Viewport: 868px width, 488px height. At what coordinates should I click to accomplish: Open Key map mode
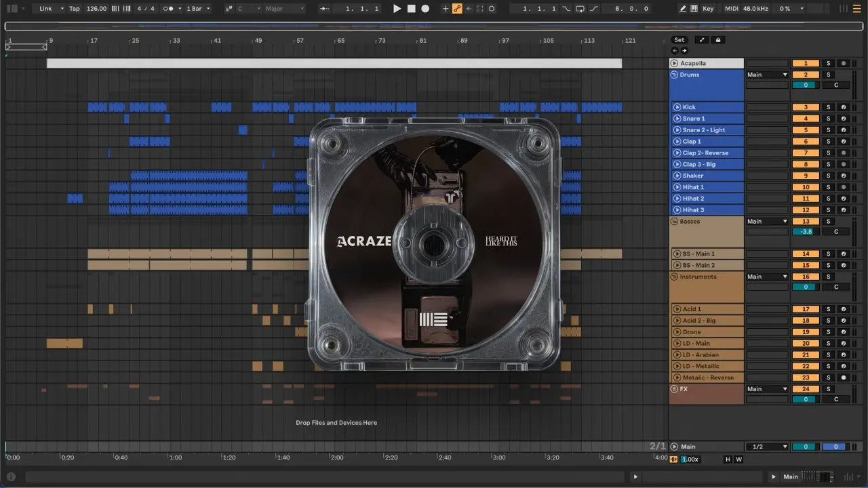click(708, 9)
